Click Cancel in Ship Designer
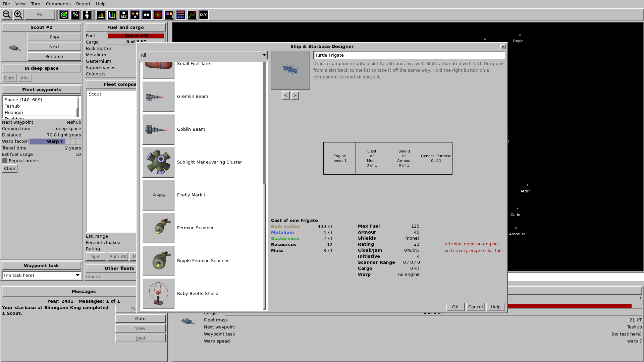The width and height of the screenshot is (644, 362). coord(475,307)
